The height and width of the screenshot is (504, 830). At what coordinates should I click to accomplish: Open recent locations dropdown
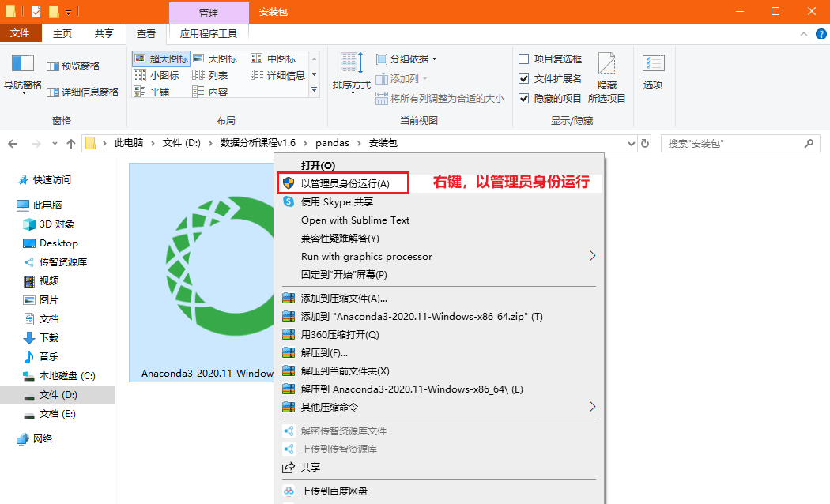point(55,143)
